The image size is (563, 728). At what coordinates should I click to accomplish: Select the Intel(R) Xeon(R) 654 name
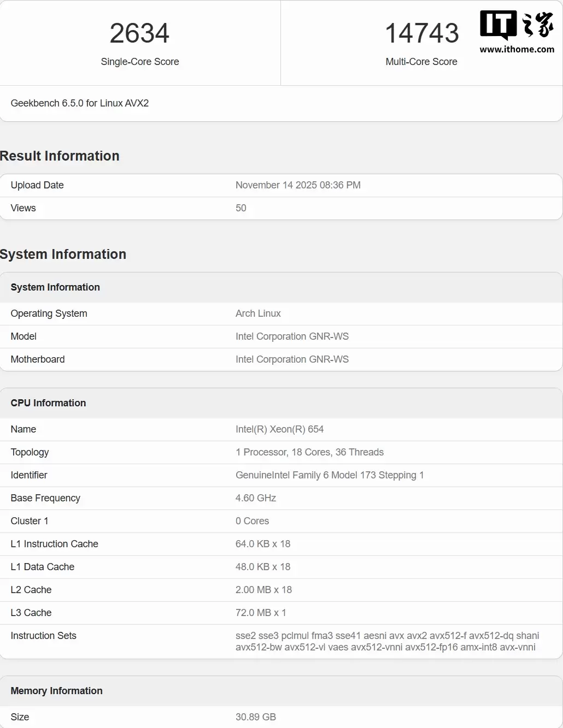280,429
